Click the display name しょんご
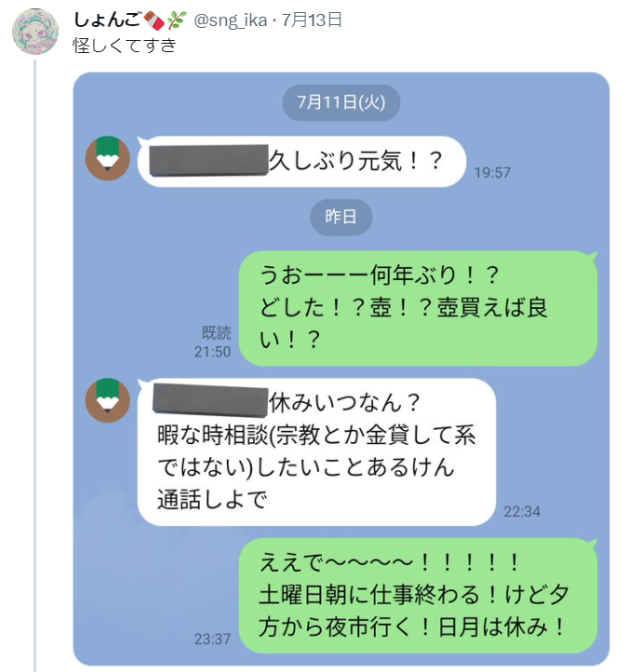 [x=107, y=19]
